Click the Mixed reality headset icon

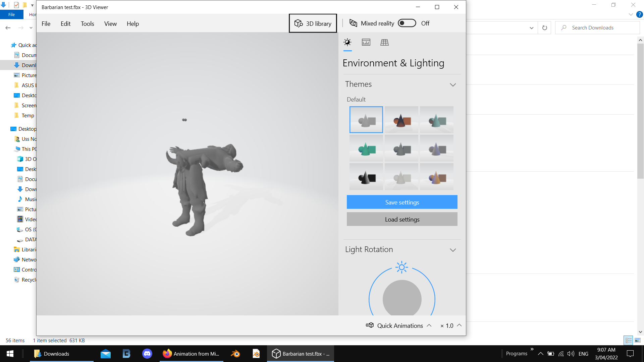coord(353,23)
